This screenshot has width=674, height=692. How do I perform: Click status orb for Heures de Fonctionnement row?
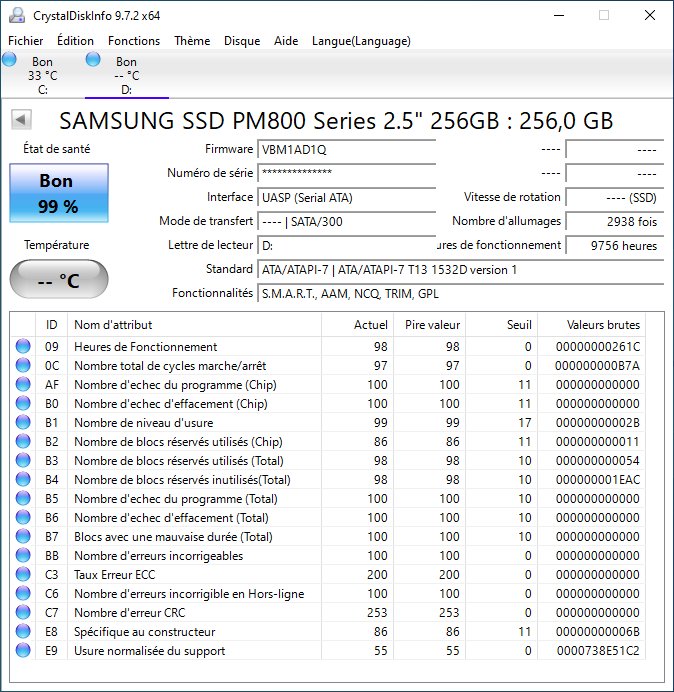click(x=23, y=346)
